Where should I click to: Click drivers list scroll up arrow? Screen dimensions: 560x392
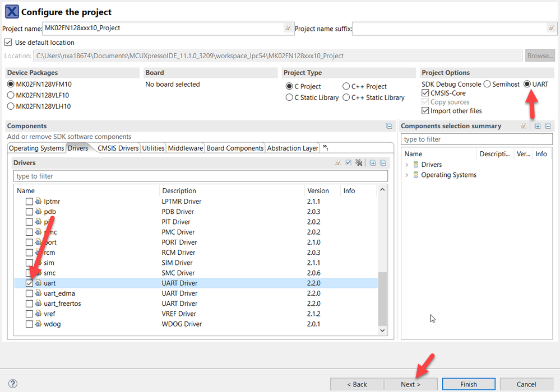tap(382, 190)
